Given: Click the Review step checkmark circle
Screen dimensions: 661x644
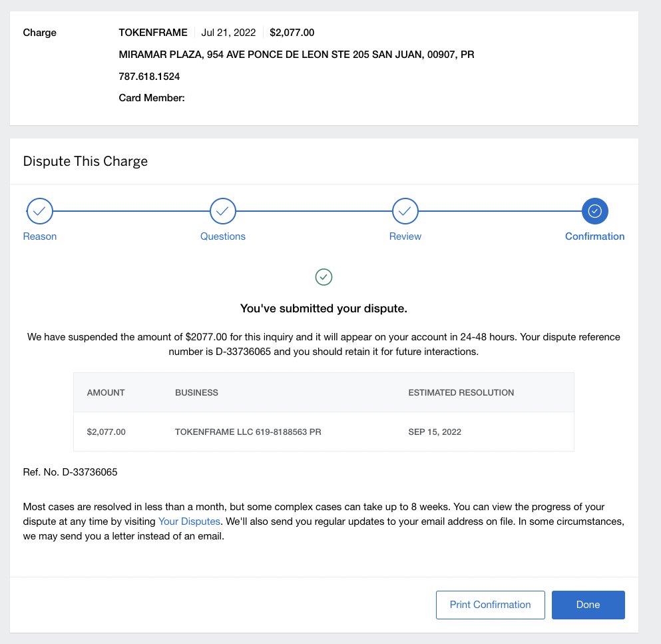Looking at the screenshot, I should coord(405,211).
